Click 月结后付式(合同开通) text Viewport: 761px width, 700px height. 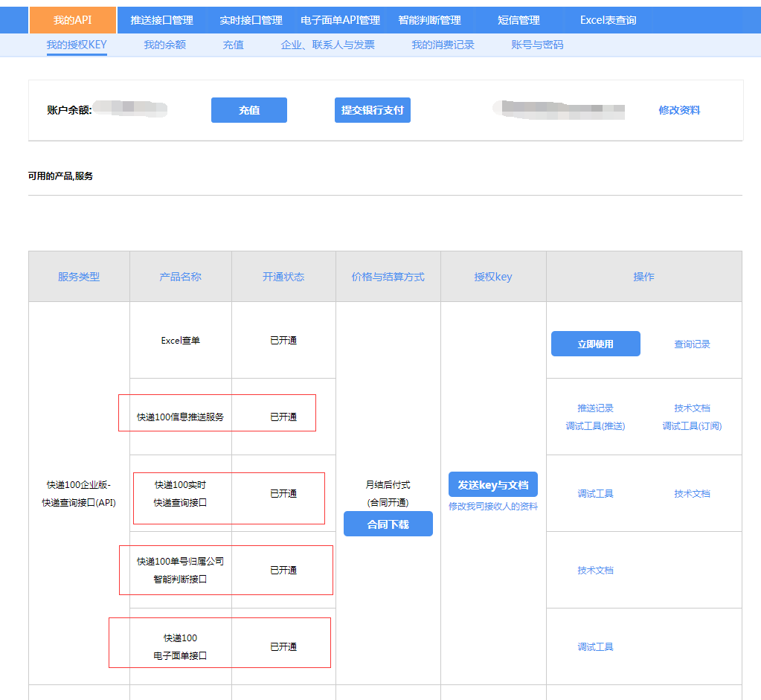tap(388, 493)
